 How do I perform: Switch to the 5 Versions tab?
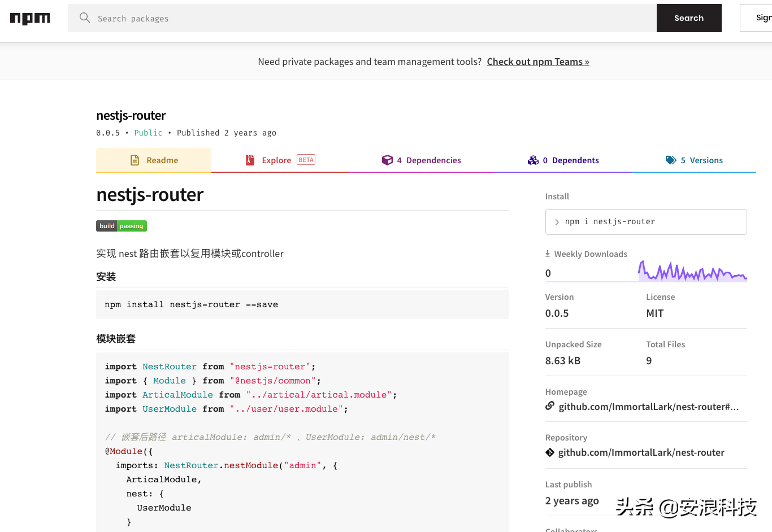click(694, 160)
